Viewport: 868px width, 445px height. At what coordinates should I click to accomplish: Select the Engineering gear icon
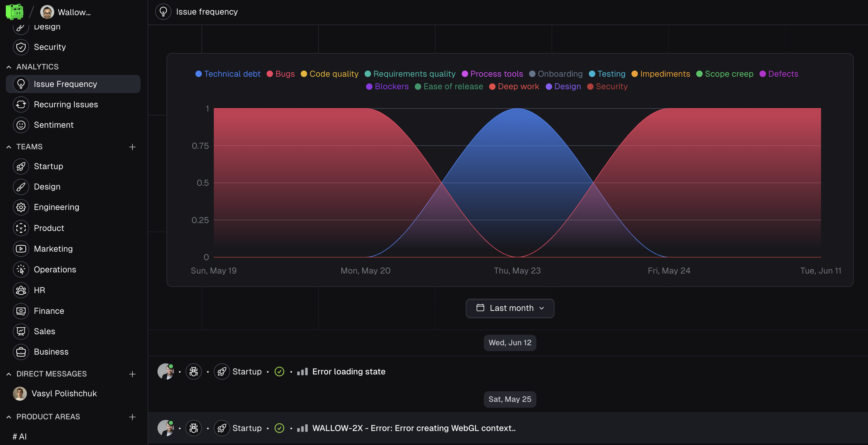21,207
